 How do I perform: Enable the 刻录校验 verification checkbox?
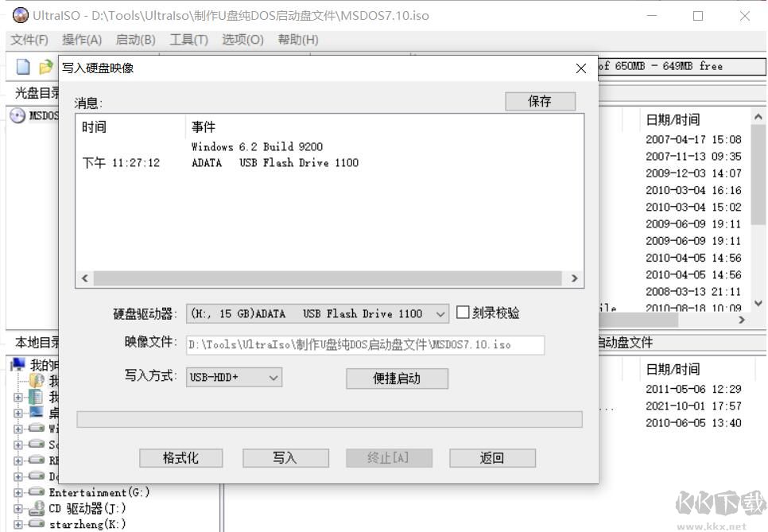click(x=464, y=313)
